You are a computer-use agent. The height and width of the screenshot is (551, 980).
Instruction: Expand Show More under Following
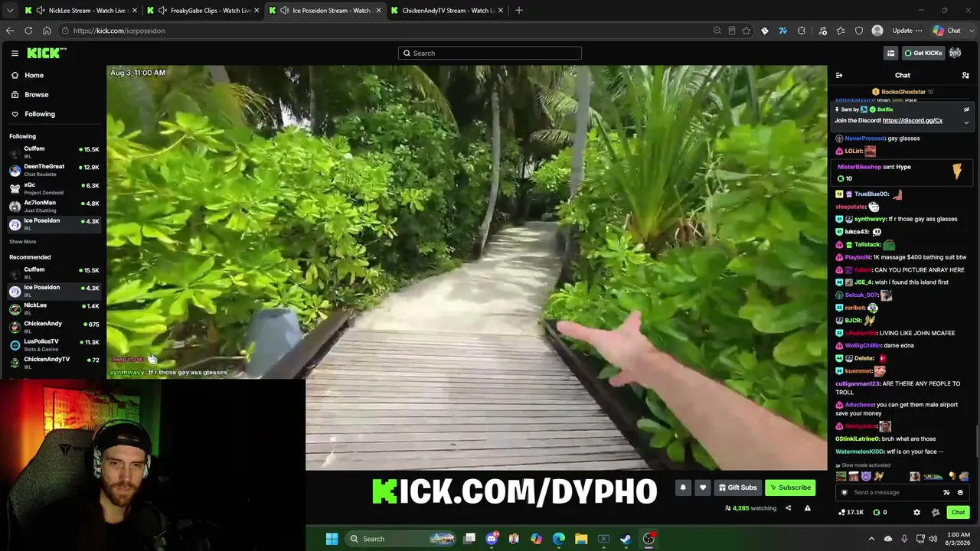pos(22,242)
